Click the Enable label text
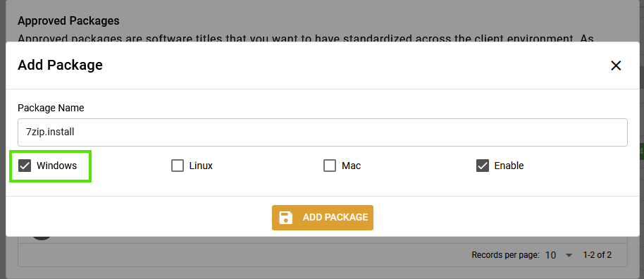The height and width of the screenshot is (279, 644). point(509,166)
